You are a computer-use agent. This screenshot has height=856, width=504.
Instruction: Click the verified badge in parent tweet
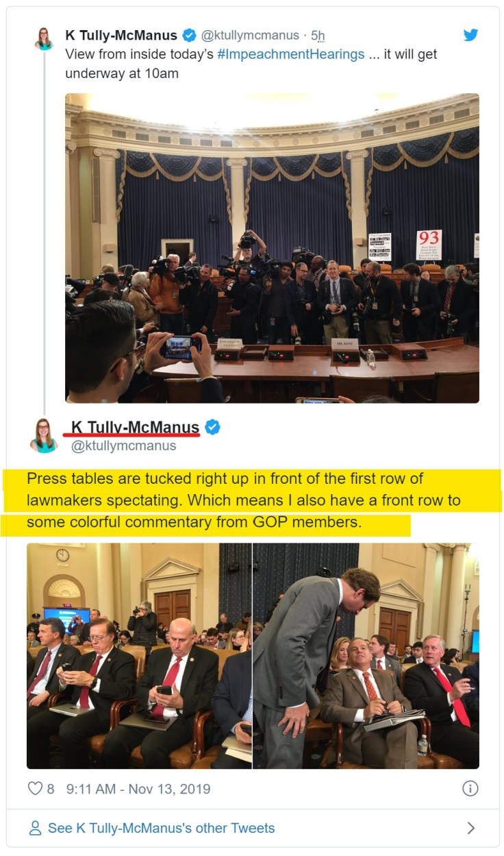(190, 35)
